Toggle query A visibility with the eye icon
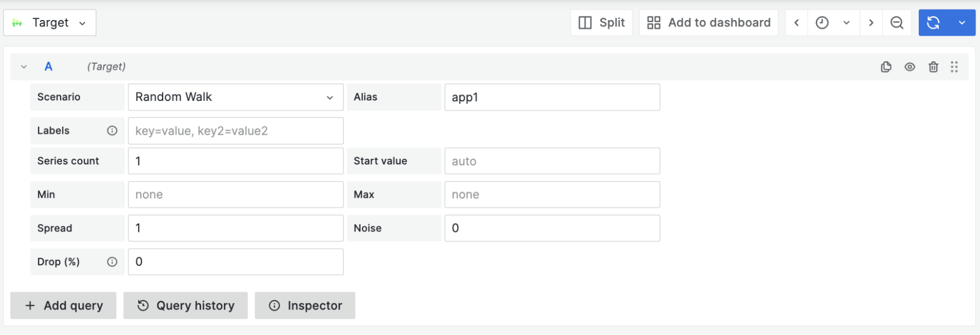The image size is (980, 335). (910, 67)
